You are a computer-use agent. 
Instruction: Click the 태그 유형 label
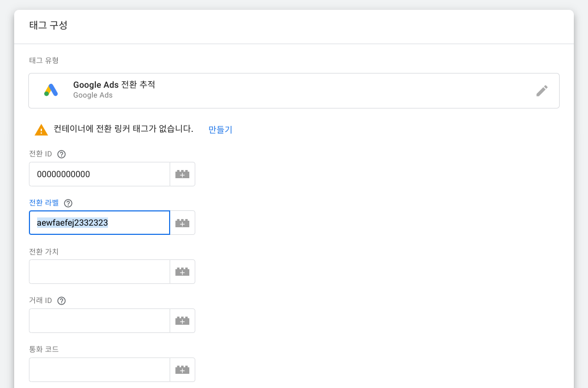point(44,60)
